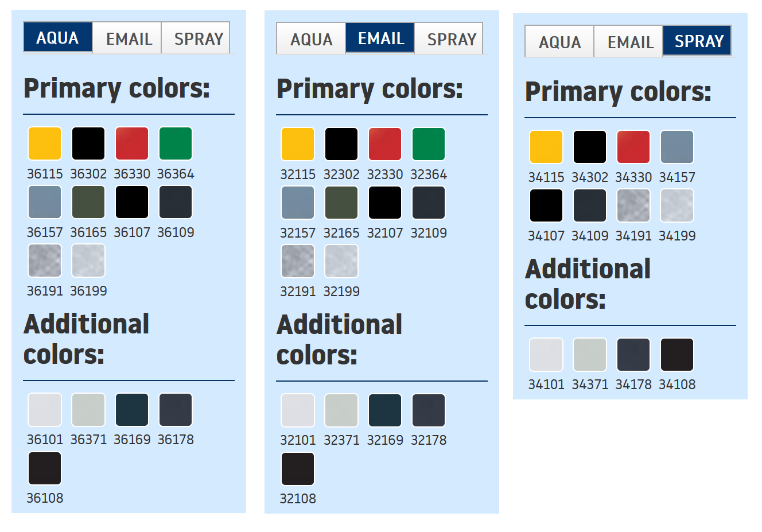762x532 pixels.
Task: Click the color code label 34178
Action: [633, 385]
